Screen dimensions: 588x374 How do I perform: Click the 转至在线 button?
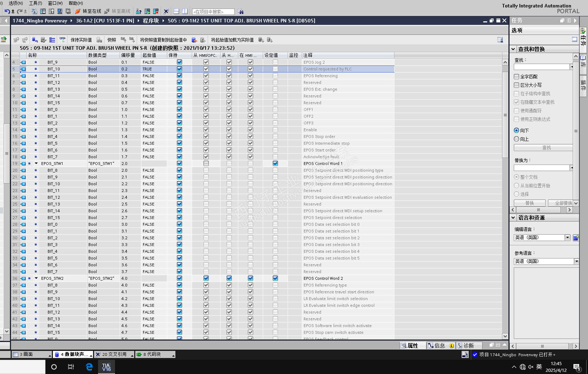point(88,11)
